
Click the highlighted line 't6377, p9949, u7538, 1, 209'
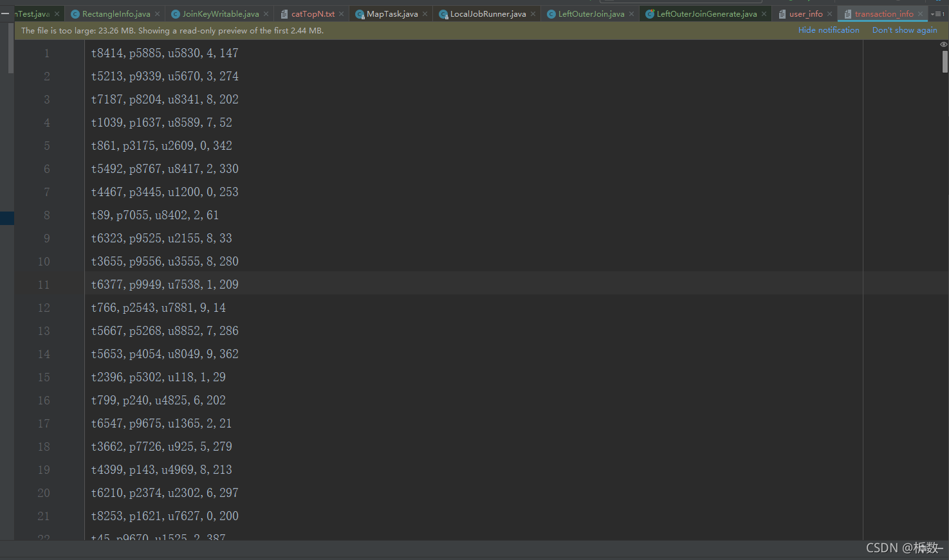click(165, 285)
